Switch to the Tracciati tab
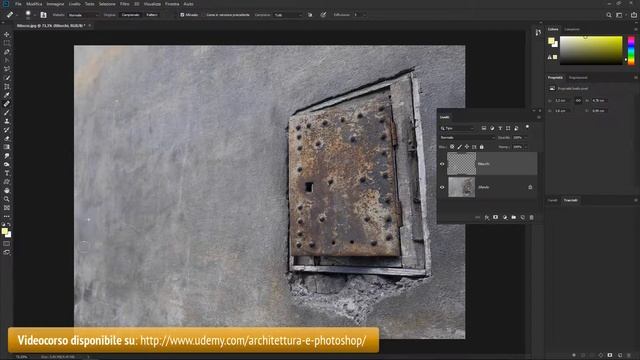This screenshot has height=360, width=640. pyautogui.click(x=571, y=200)
